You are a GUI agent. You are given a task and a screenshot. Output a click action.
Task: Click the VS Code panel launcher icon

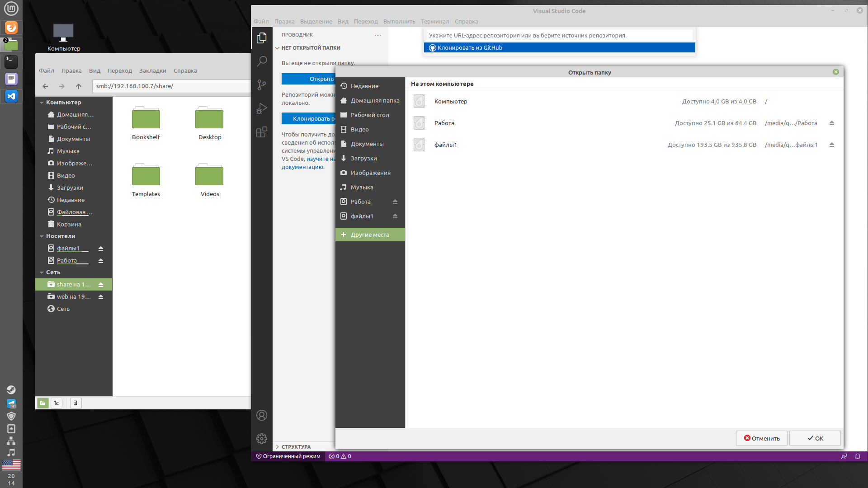(x=11, y=96)
